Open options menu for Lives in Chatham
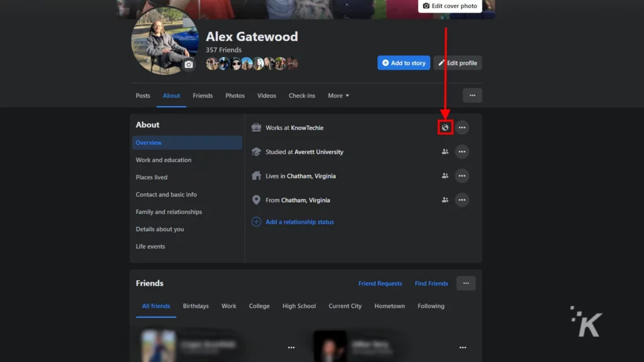The width and height of the screenshot is (644, 362). 462,176
